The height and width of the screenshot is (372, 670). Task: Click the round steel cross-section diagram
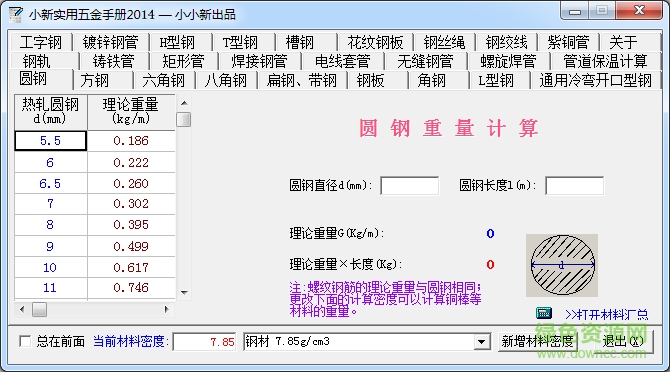(x=562, y=265)
